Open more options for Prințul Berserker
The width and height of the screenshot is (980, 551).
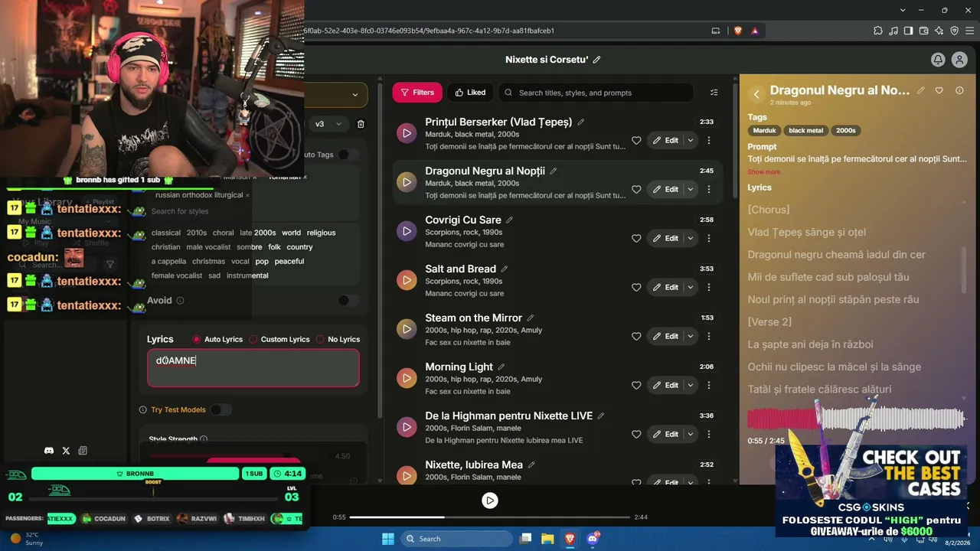pyautogui.click(x=709, y=141)
